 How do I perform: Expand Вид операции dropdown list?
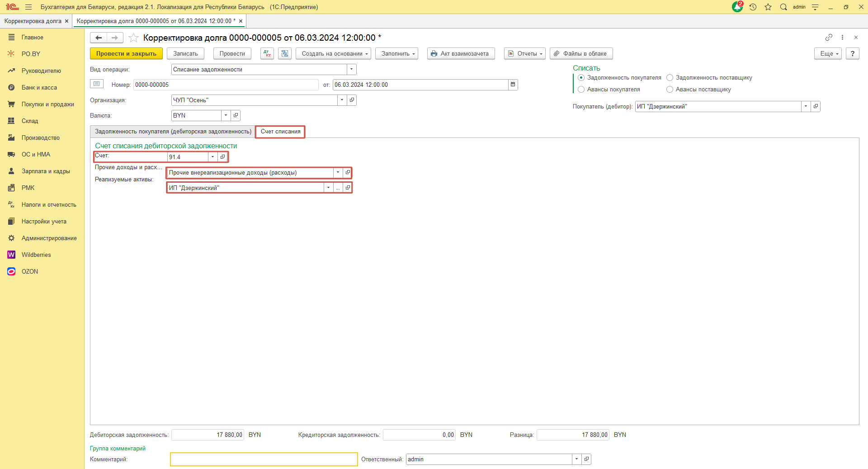[x=352, y=69]
